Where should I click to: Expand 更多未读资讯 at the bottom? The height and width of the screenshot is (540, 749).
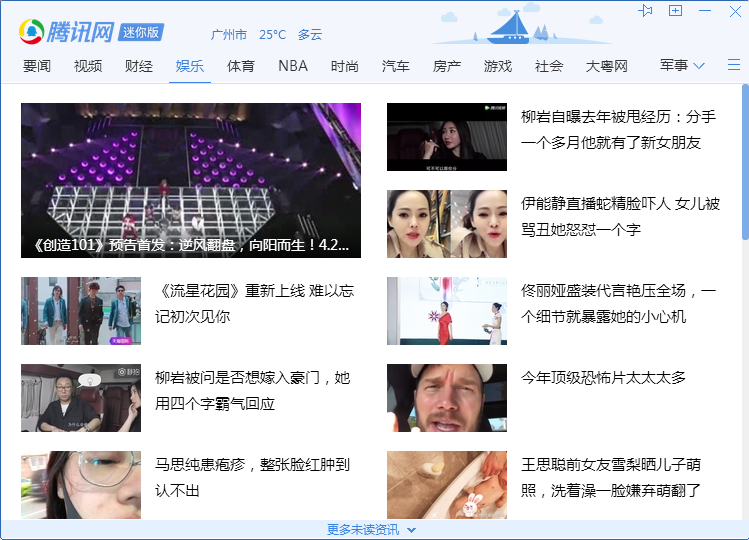click(371, 529)
